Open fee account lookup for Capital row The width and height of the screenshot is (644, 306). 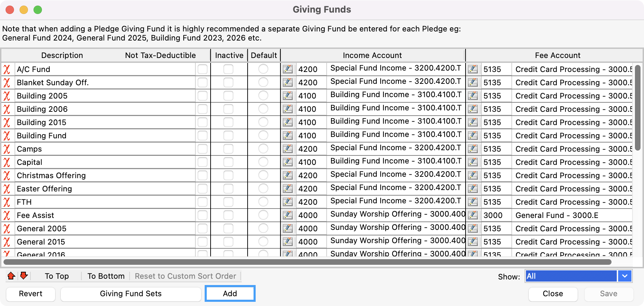pos(473,162)
